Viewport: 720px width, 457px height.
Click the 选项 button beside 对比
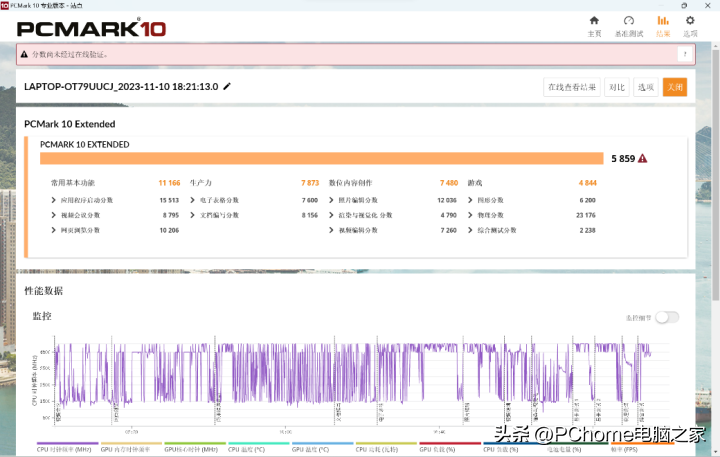pos(646,87)
